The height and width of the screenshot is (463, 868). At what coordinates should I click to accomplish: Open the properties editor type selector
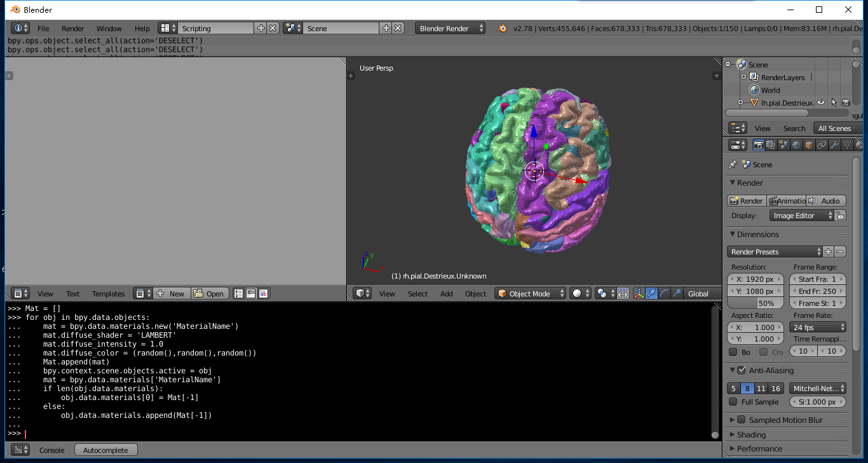pyautogui.click(x=738, y=145)
